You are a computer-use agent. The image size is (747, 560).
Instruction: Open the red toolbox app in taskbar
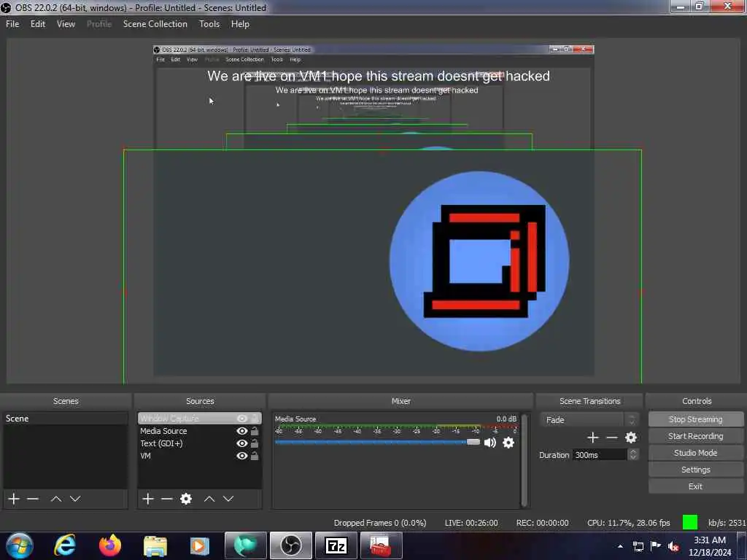(x=381, y=545)
